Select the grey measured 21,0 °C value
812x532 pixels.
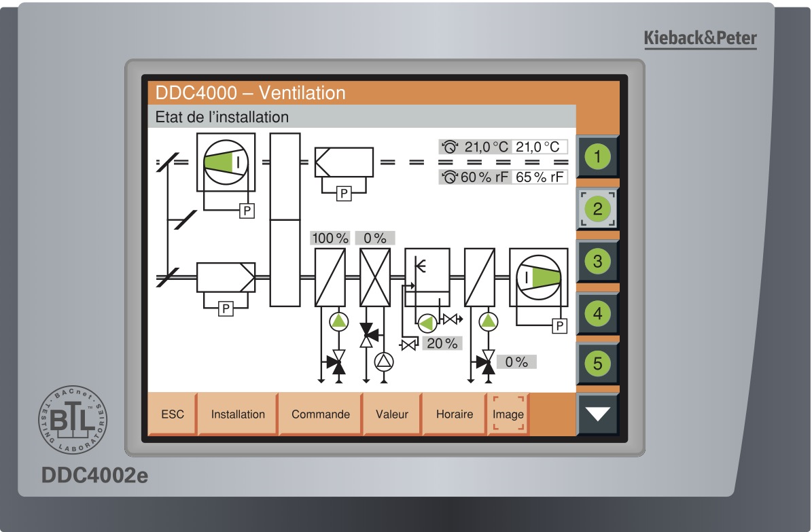click(486, 147)
